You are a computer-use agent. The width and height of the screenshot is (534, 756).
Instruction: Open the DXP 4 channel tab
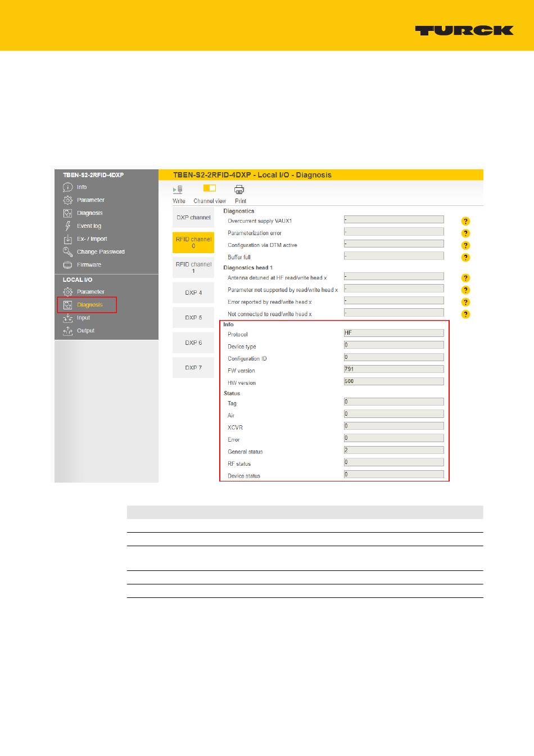(x=193, y=292)
